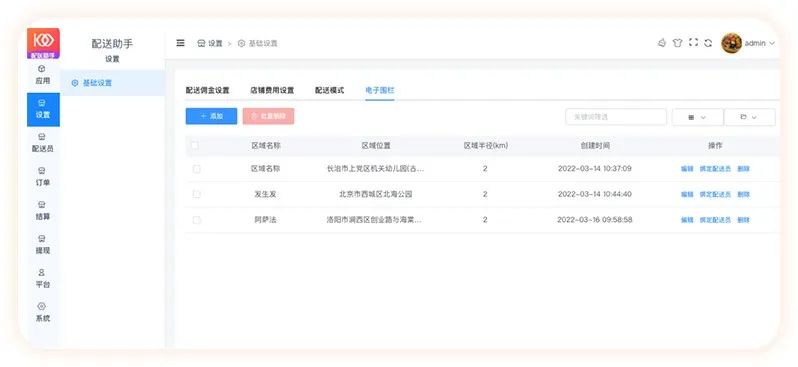Expand the admin user dropdown arrow
Screen dimensions: 798x367
(772, 44)
